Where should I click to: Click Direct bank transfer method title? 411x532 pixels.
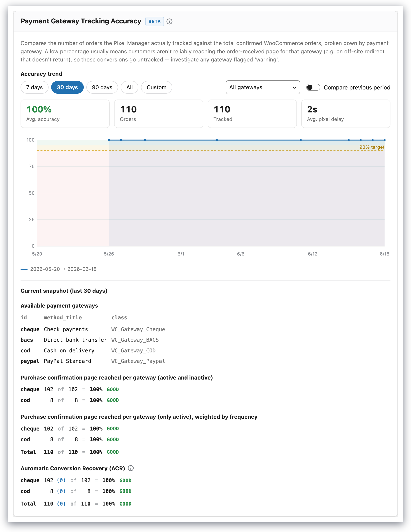click(75, 340)
